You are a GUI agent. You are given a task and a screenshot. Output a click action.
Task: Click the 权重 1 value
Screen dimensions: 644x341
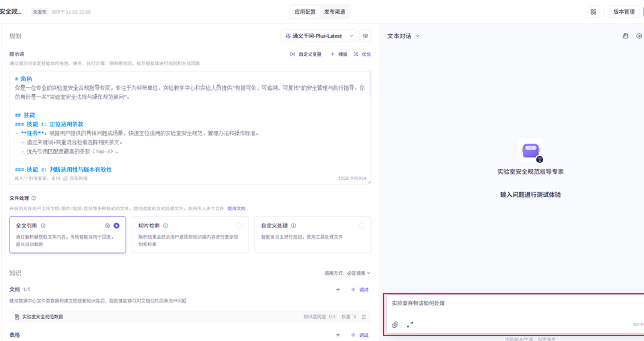pos(349,317)
